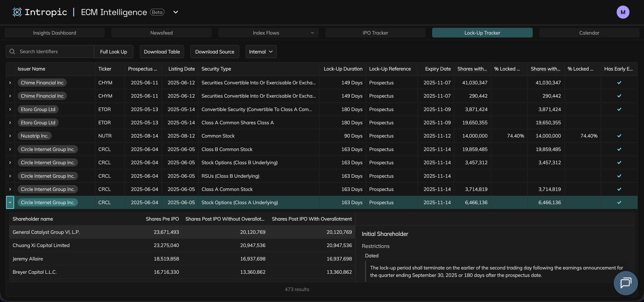Switch to the IPO Tracker tab
This screenshot has width=644, height=302.
(x=375, y=33)
